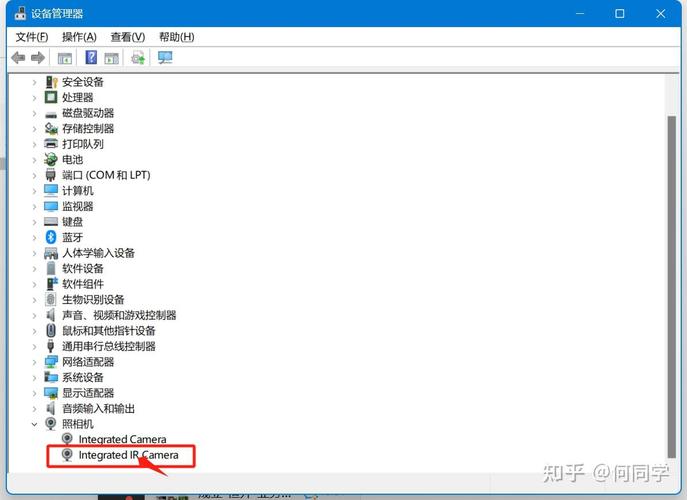Select the Integrated IR Camera device
Screen dimensions: 687x500
point(128,455)
